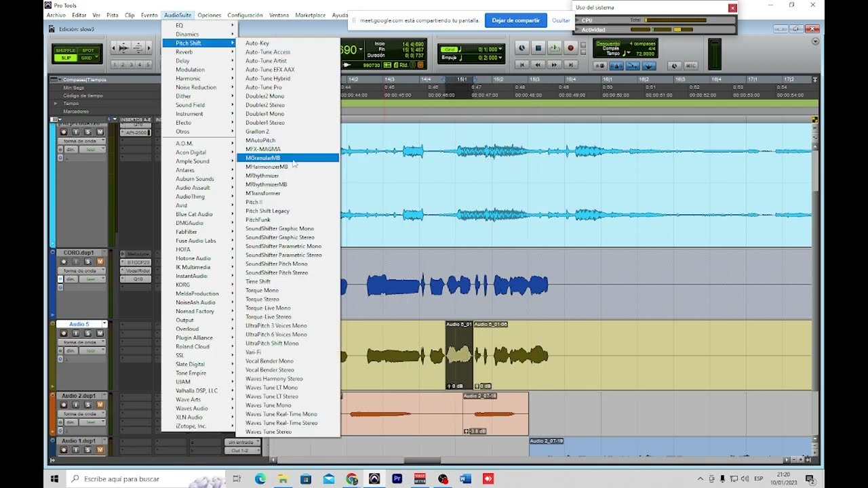Open Windows Start menu
The image size is (868, 488).
click(x=54, y=479)
